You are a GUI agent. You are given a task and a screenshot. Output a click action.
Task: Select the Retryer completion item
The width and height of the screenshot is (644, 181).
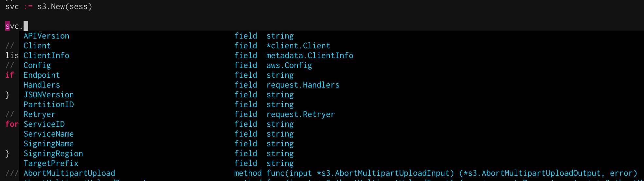pyautogui.click(x=39, y=114)
